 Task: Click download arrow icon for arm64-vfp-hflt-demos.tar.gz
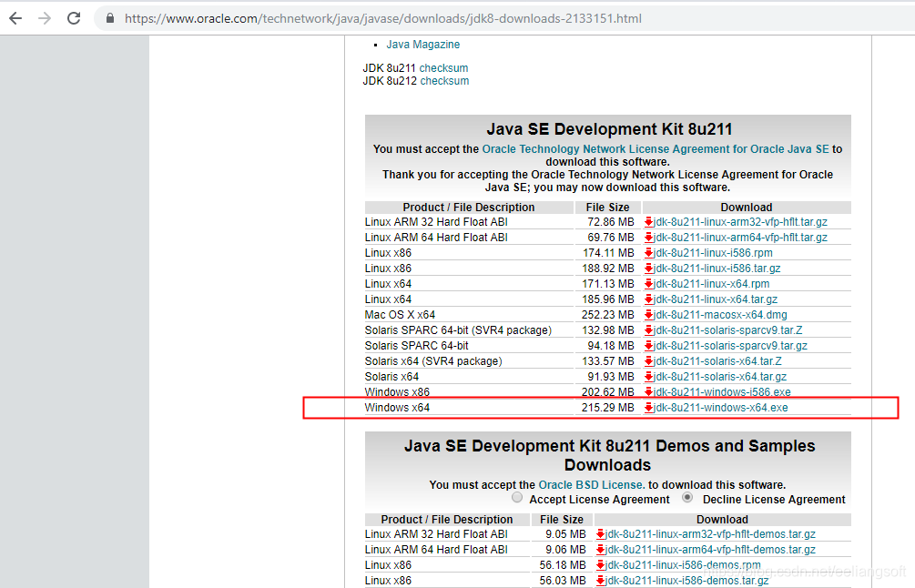coord(601,550)
